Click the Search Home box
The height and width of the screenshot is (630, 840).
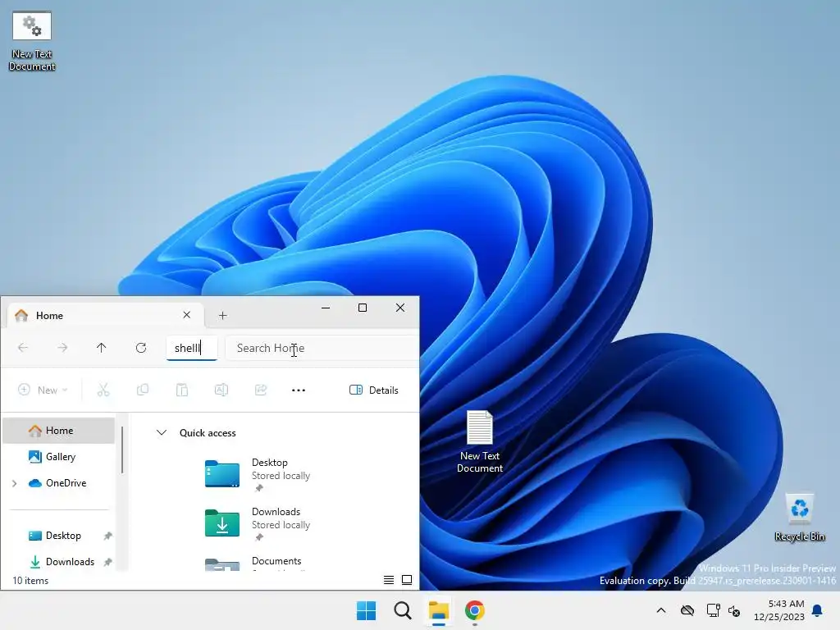pos(322,348)
